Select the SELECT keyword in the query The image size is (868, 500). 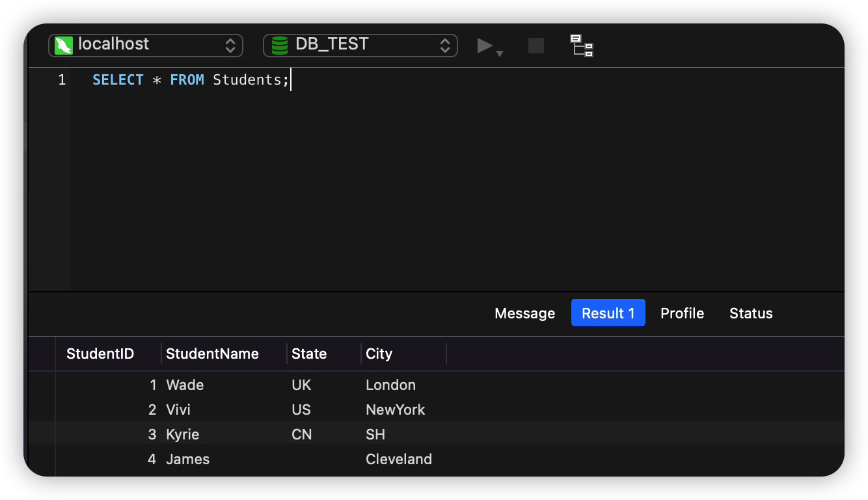[118, 80]
